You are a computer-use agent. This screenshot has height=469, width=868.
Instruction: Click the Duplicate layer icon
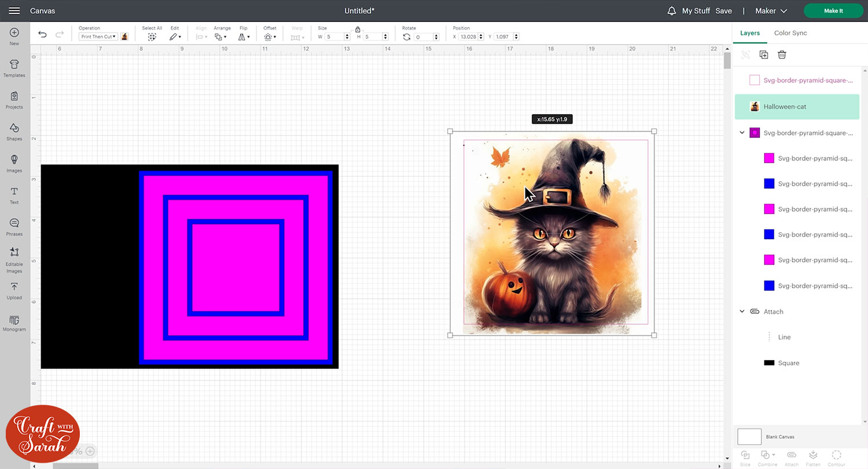tap(764, 54)
